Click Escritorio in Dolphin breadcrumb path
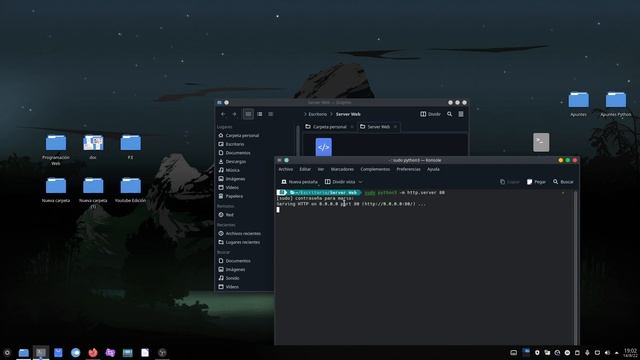Screen dimensions: 640x360 point(318,114)
